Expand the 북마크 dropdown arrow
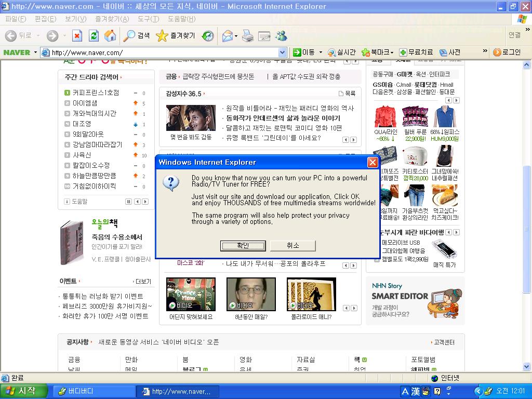532x399 pixels. [x=392, y=52]
